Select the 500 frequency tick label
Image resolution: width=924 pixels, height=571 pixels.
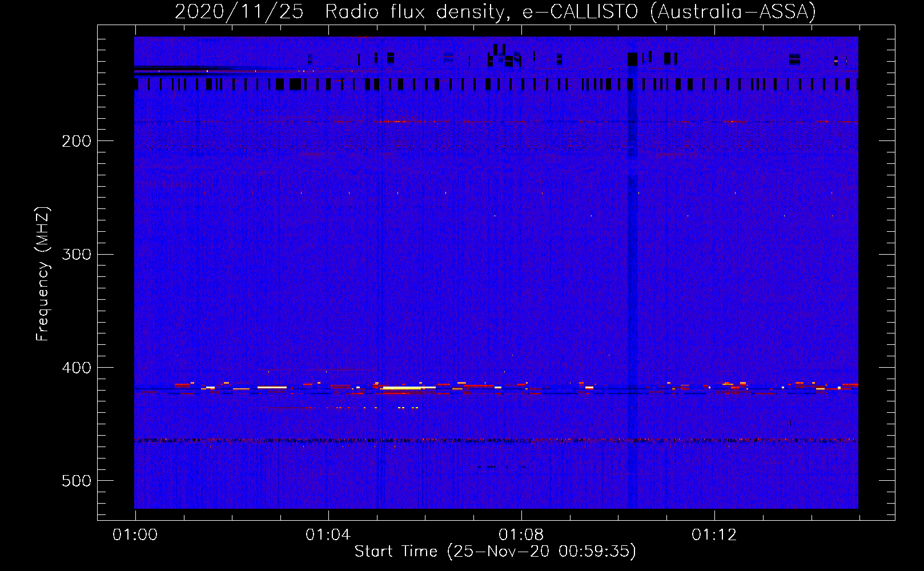pos(77,481)
